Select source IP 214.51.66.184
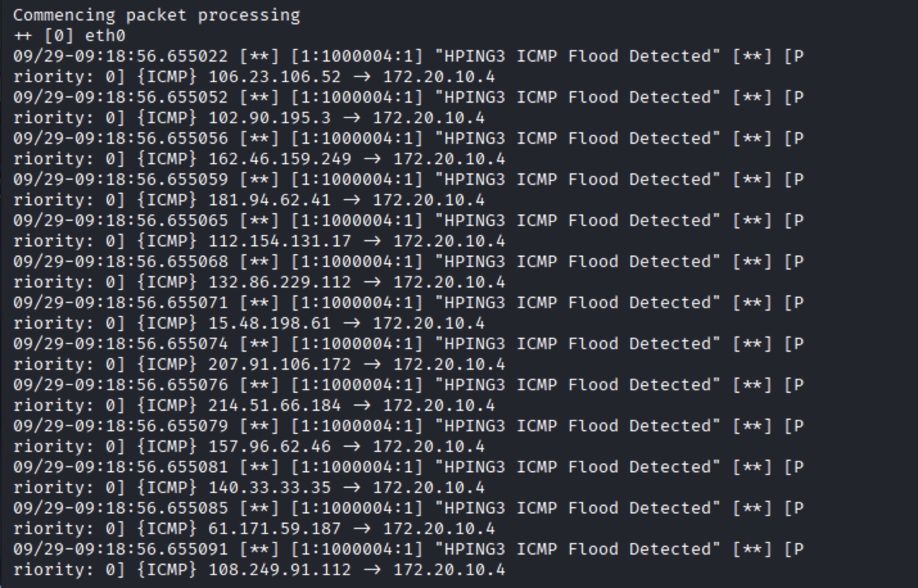The image size is (918, 588). point(274,406)
